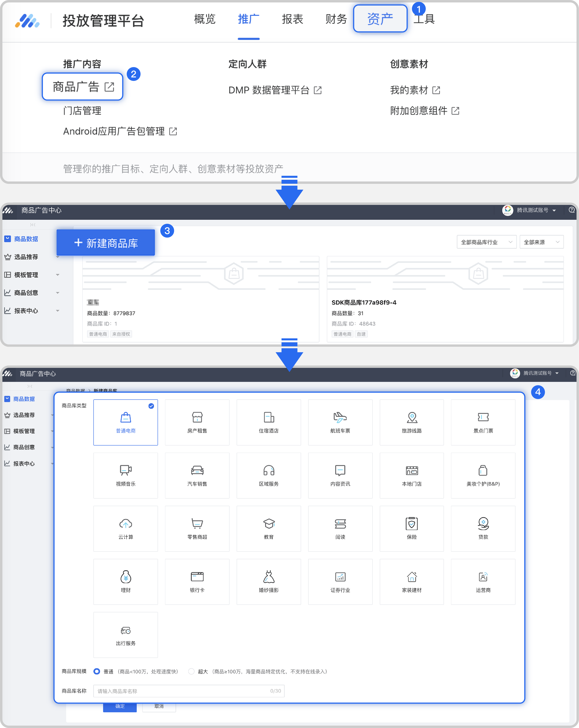Image resolution: width=579 pixels, height=728 pixels.
Task: Select 超大 library scale radio button
Action: 191,671
